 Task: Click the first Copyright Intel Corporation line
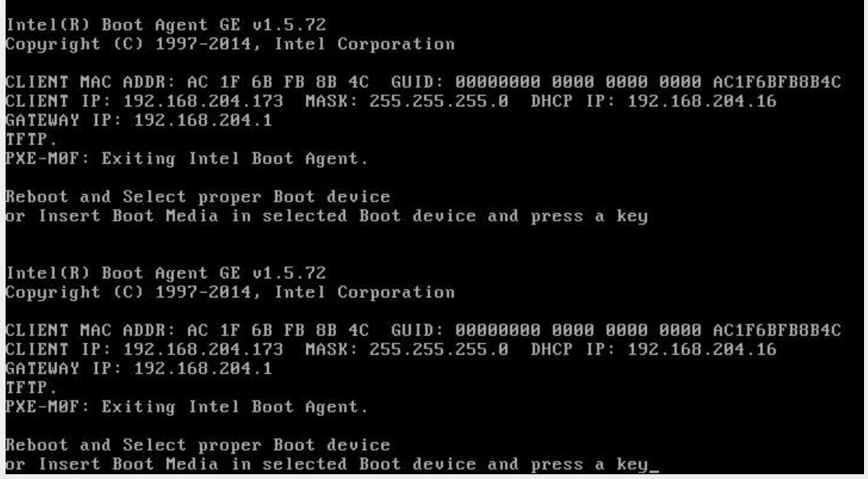click(230, 45)
